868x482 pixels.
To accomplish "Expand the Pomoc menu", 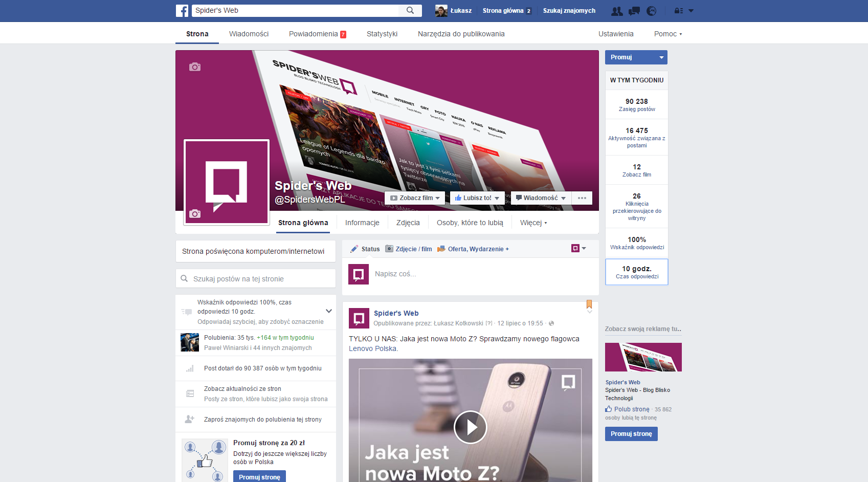I will pos(668,34).
